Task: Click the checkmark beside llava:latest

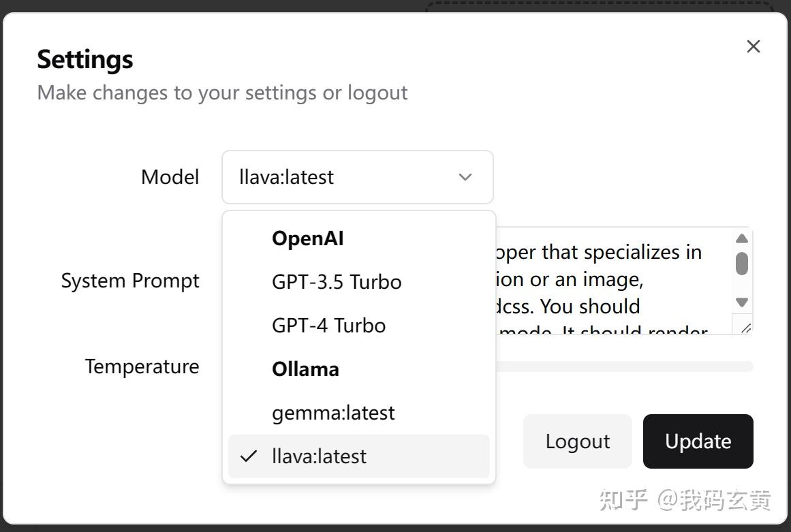Action: pyautogui.click(x=249, y=456)
